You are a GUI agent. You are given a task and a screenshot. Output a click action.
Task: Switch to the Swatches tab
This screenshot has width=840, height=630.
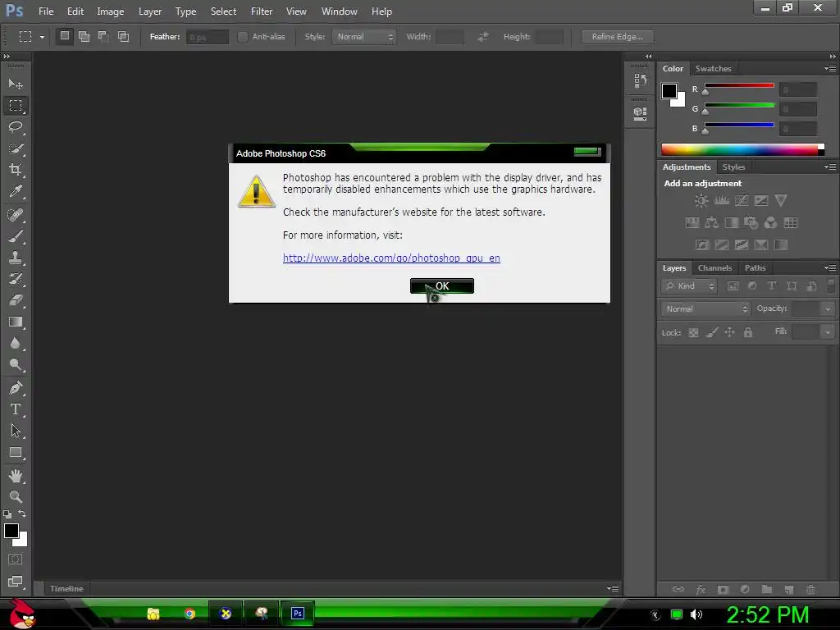[713, 69]
